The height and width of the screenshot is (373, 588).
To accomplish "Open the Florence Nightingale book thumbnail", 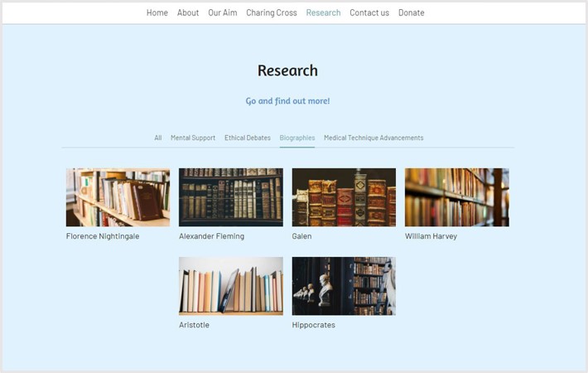I will 118,197.
